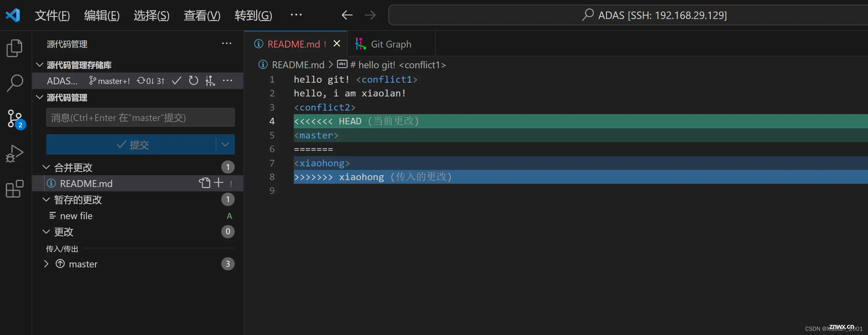Open more actions on the ADAS repository row
The height and width of the screenshot is (335, 868).
point(228,80)
